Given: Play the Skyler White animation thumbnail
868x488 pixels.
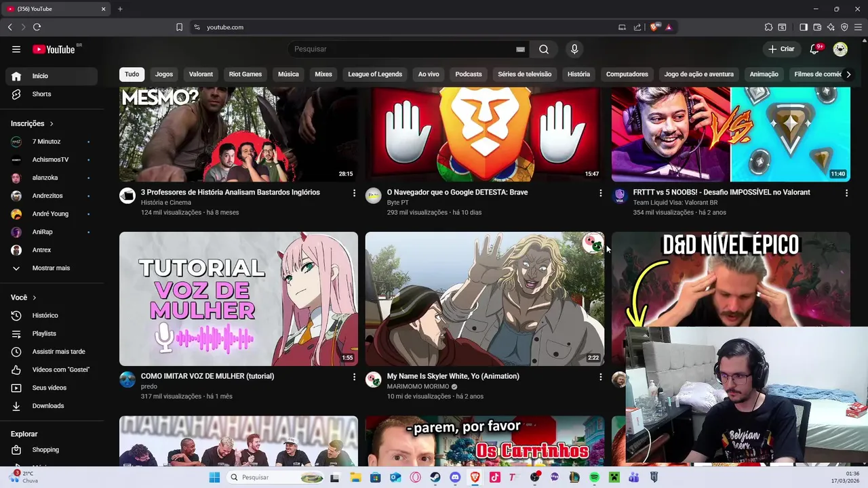Looking at the screenshot, I should coord(485,299).
